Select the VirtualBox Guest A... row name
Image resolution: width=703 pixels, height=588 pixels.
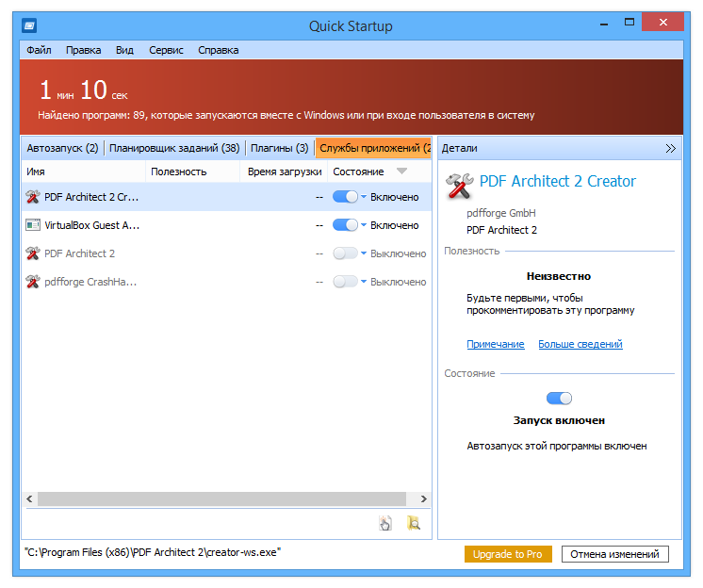92,225
